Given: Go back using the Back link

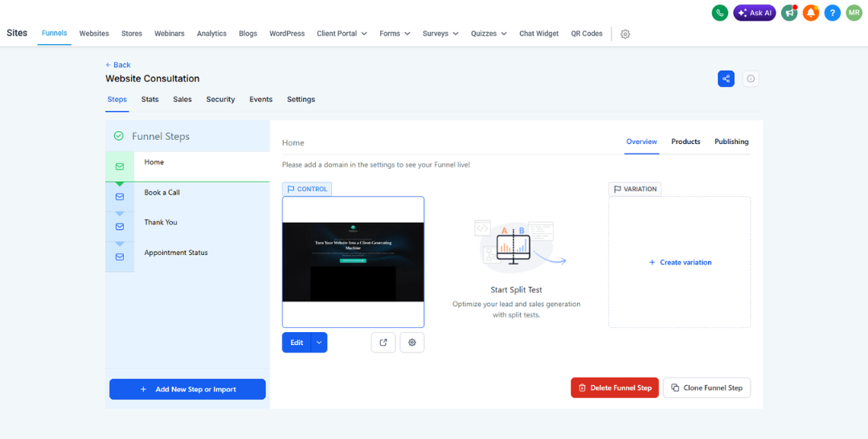Looking at the screenshot, I should pos(118,65).
